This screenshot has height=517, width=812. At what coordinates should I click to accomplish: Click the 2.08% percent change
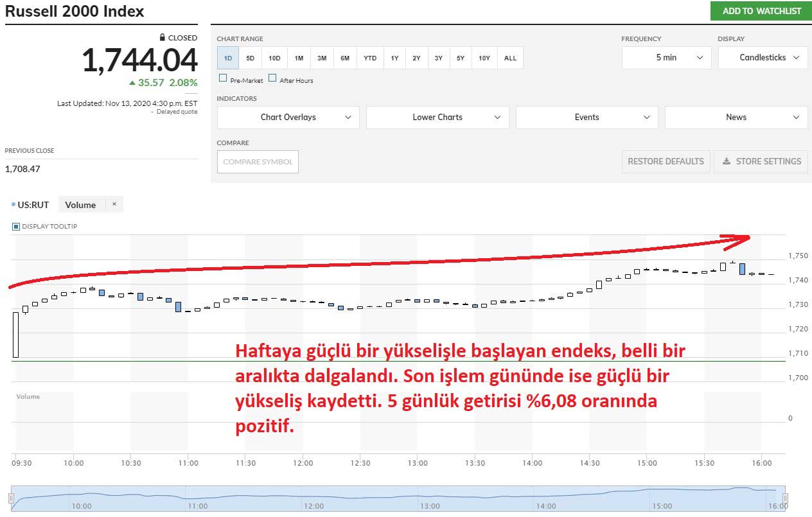point(183,83)
